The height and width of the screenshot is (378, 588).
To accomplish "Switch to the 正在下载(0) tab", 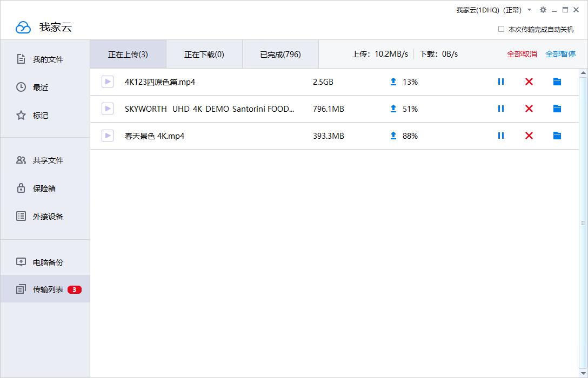I will point(204,54).
